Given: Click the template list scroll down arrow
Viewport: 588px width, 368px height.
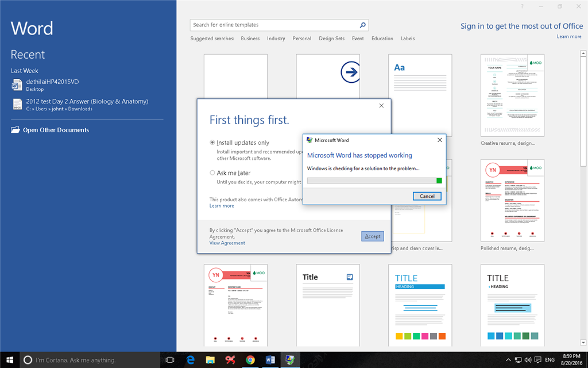Looking at the screenshot, I should (x=583, y=343).
